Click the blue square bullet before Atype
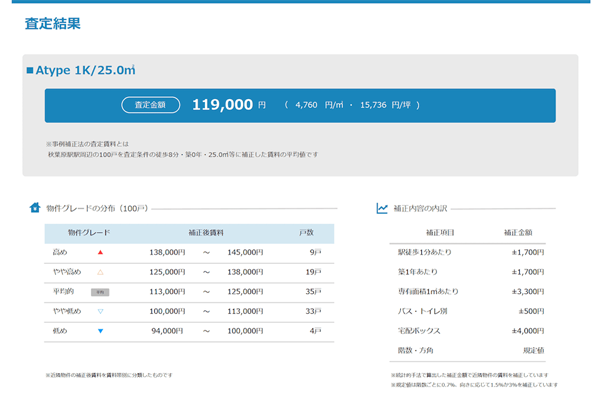 (x=30, y=70)
